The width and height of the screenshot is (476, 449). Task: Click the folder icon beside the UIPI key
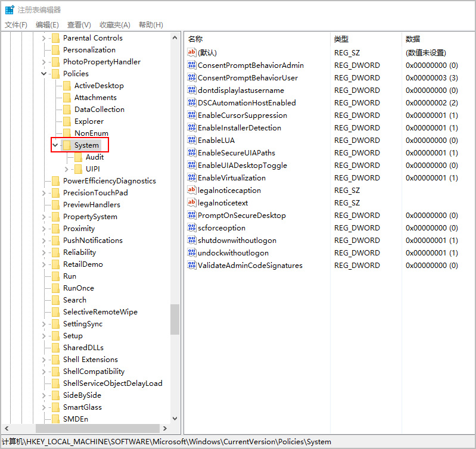pos(78,169)
